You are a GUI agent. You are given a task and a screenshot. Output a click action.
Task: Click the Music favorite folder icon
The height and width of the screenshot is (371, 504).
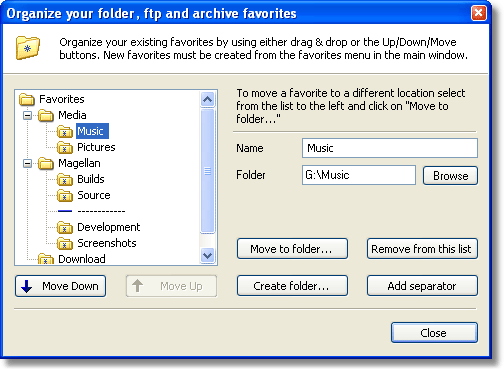65,132
